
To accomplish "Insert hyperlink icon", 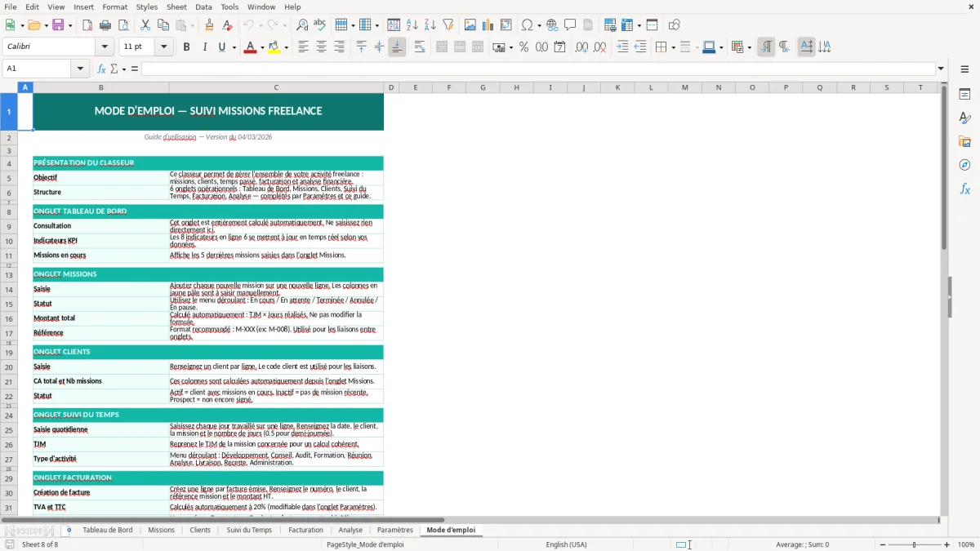I will [x=553, y=25].
